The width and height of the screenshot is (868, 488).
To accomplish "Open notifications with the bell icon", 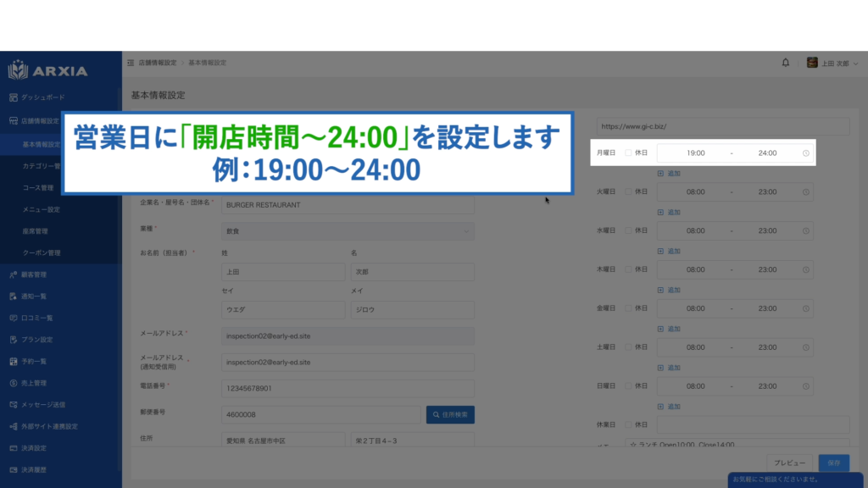I will click(786, 63).
